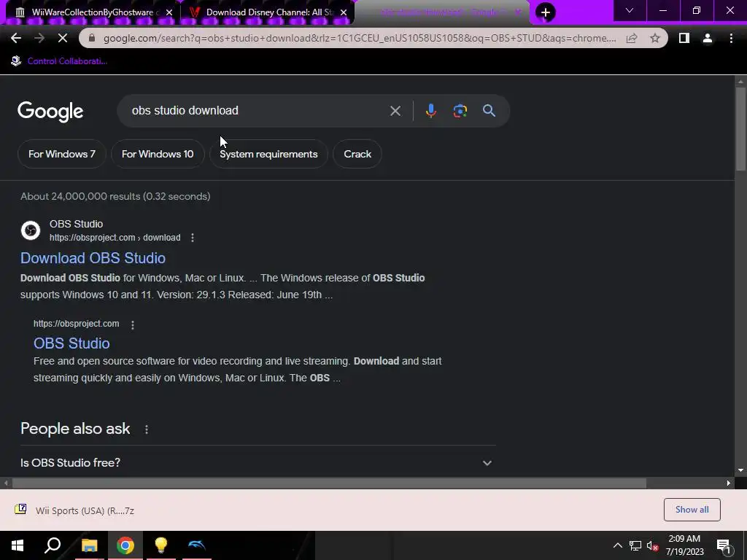
Task: Show all downloads
Action: (692, 510)
